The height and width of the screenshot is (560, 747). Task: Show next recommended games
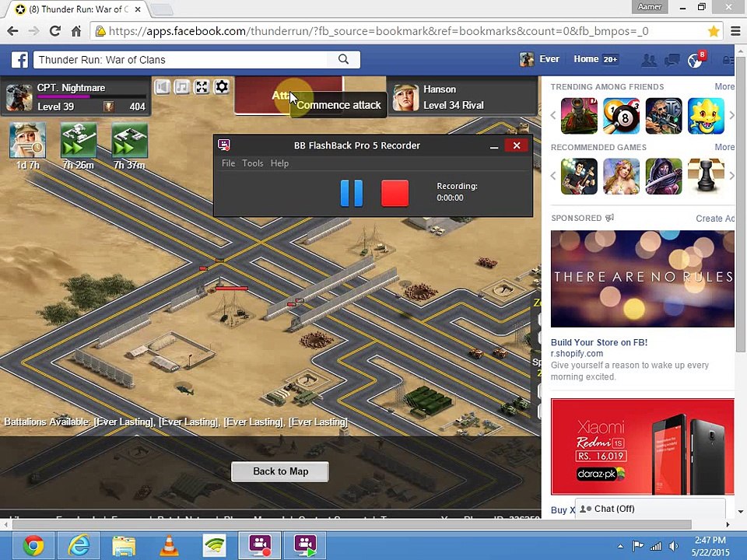pos(731,176)
